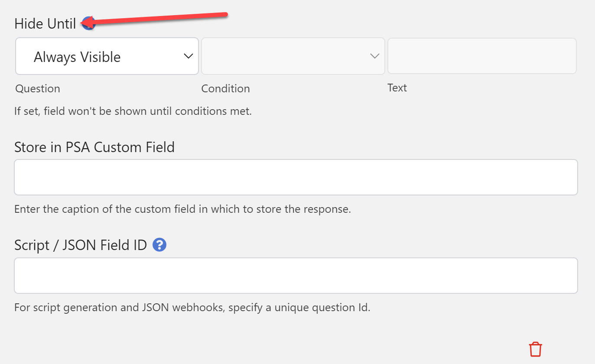Click inside the Script / JSON Field ID box
This screenshot has height=364, width=595.
tap(296, 275)
